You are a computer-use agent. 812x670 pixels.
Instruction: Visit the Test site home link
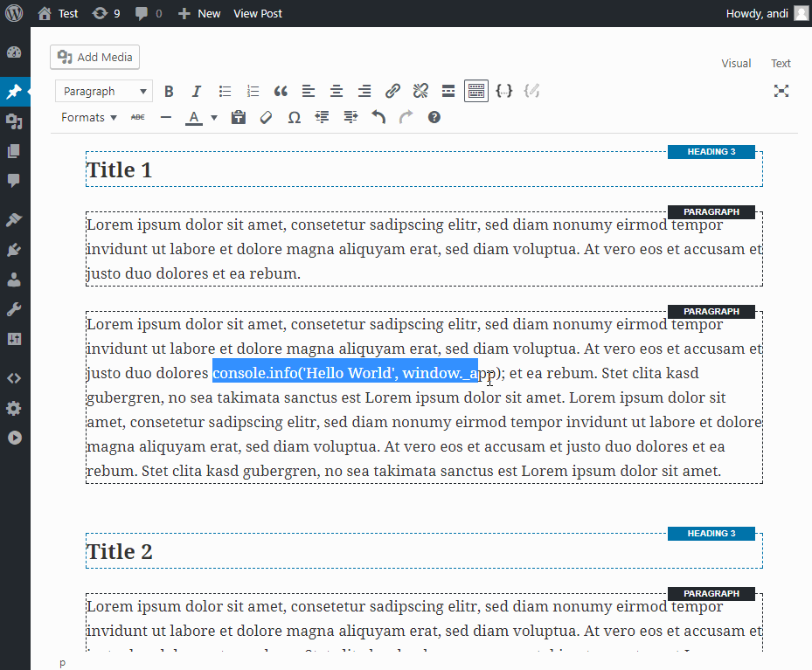click(58, 13)
